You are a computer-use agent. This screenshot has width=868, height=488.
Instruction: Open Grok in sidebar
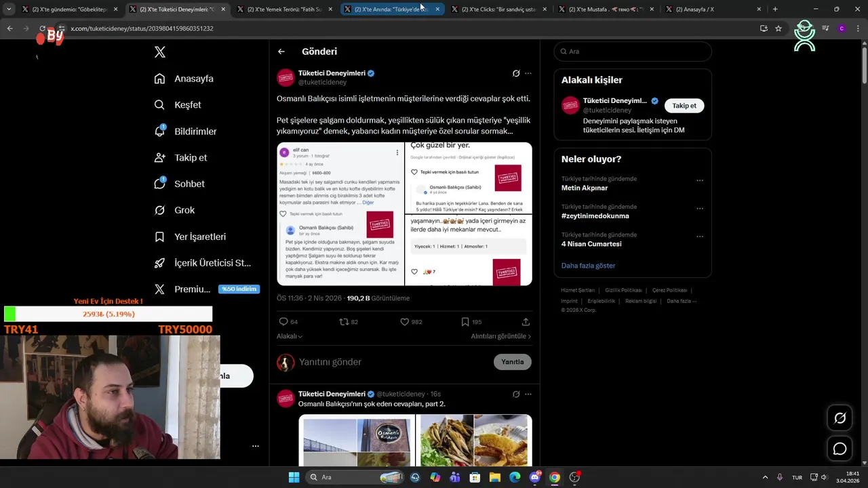174,210
